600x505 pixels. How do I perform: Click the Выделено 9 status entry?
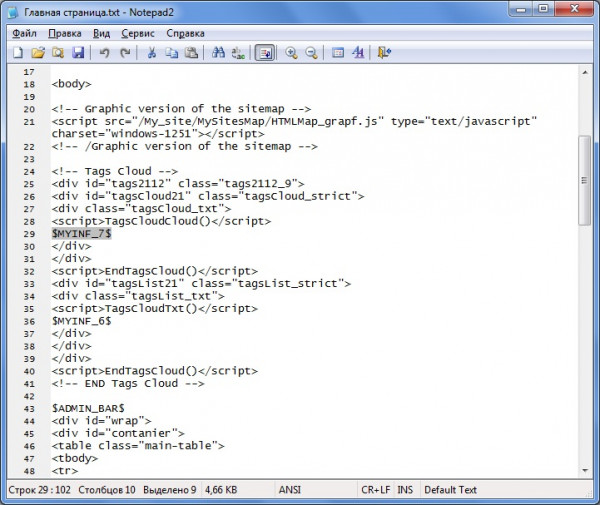coord(170,490)
